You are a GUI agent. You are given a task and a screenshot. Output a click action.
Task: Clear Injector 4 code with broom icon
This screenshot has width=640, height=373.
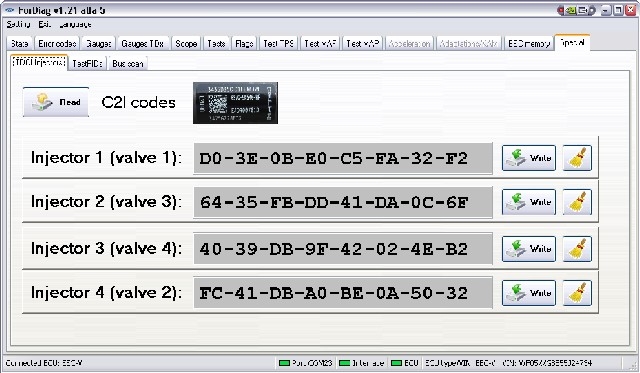577,293
